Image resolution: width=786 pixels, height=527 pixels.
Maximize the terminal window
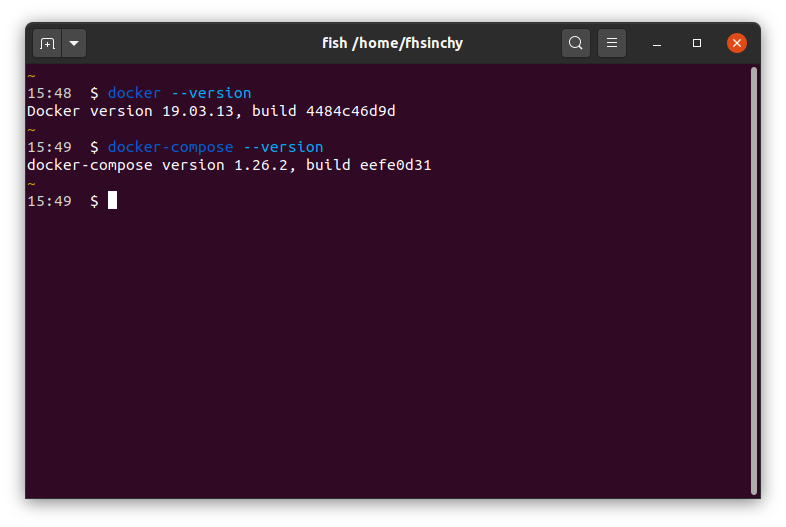click(x=697, y=43)
